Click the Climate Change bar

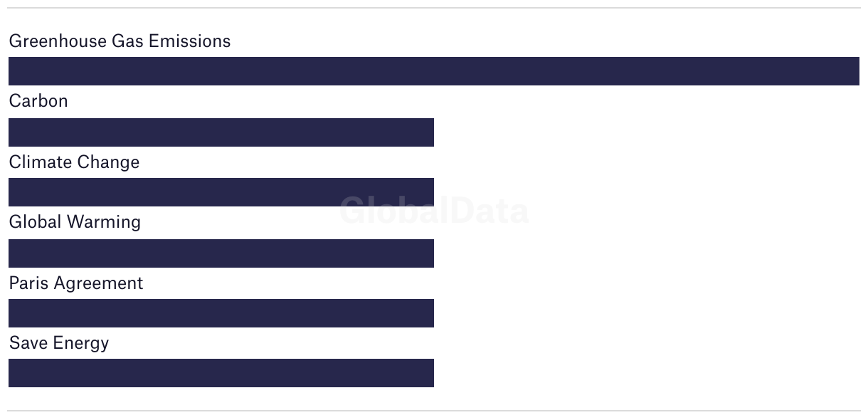pos(221,192)
